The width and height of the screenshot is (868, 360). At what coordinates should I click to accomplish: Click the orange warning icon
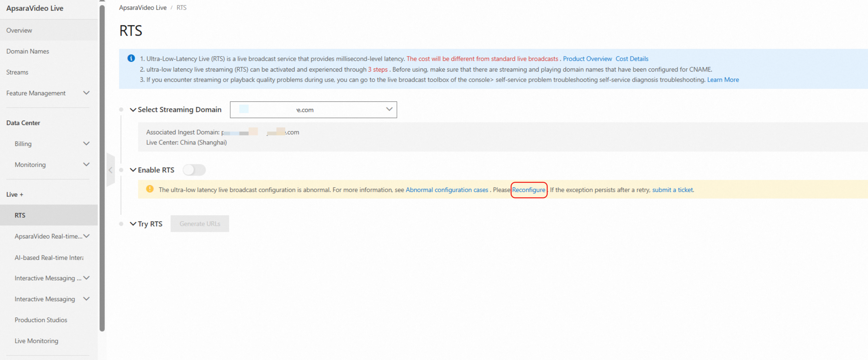click(150, 189)
